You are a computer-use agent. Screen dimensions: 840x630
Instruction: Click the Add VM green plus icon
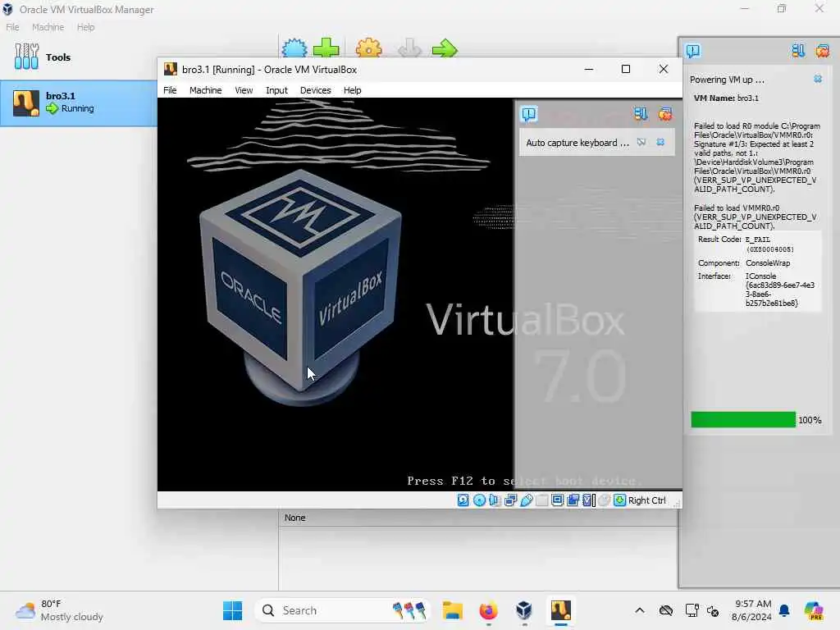[x=326, y=48]
